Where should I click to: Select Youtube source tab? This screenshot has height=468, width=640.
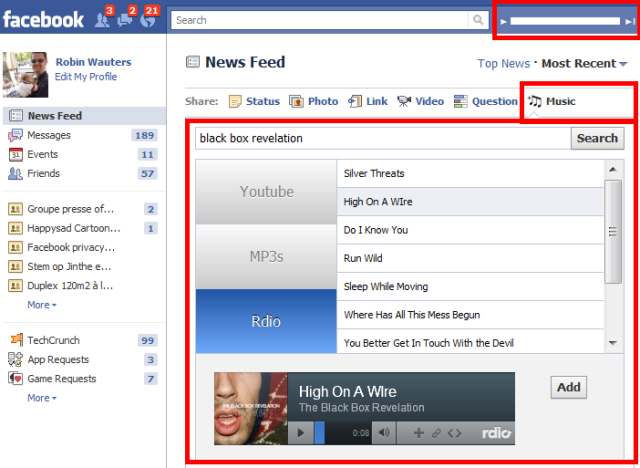(266, 192)
